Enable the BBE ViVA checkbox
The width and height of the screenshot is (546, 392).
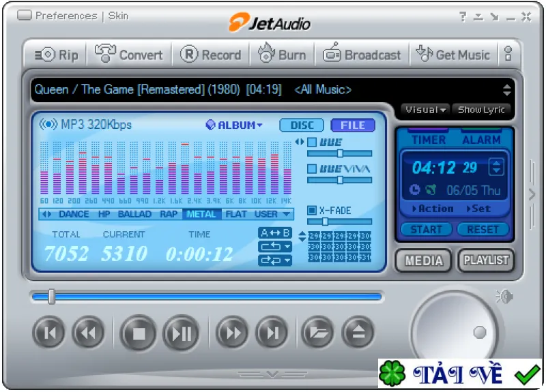tap(312, 169)
